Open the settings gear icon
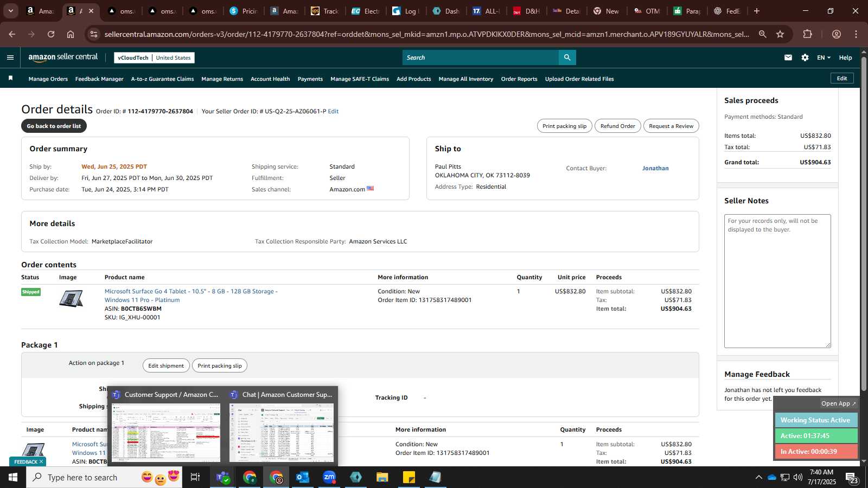Screen dimensions: 868x488 click(805, 57)
